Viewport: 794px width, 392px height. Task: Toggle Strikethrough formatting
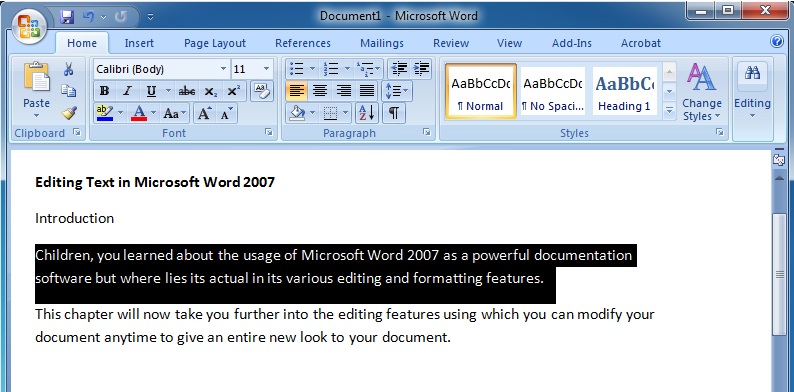(x=186, y=91)
